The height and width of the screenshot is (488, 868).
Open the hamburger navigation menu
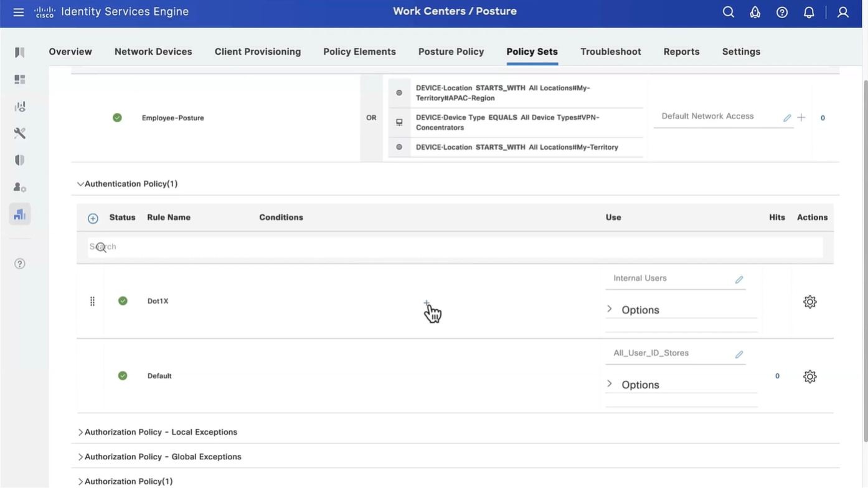click(x=19, y=12)
